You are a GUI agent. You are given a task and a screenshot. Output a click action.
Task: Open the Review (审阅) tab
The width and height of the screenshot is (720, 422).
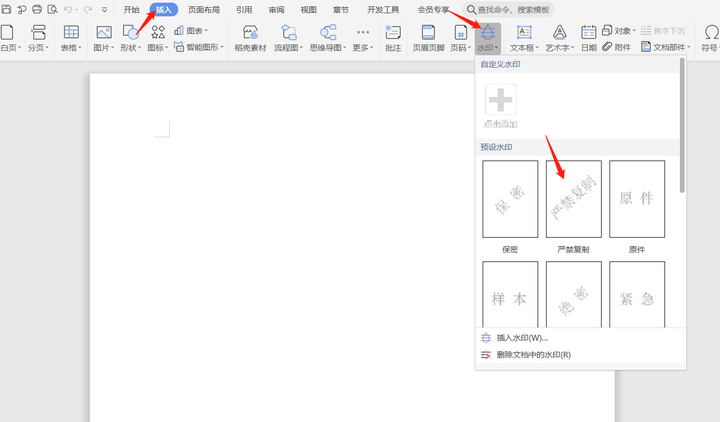point(276,10)
